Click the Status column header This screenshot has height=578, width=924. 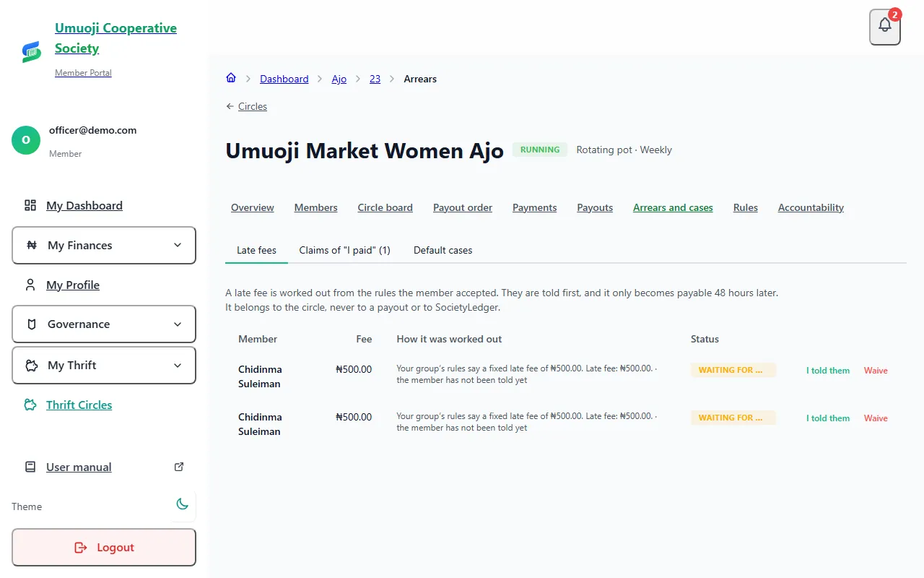(705, 339)
